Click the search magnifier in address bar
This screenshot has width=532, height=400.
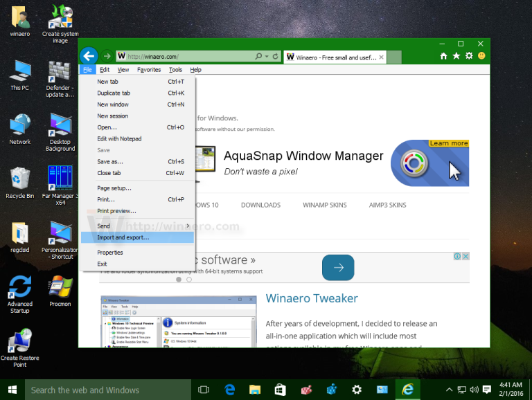click(x=258, y=56)
